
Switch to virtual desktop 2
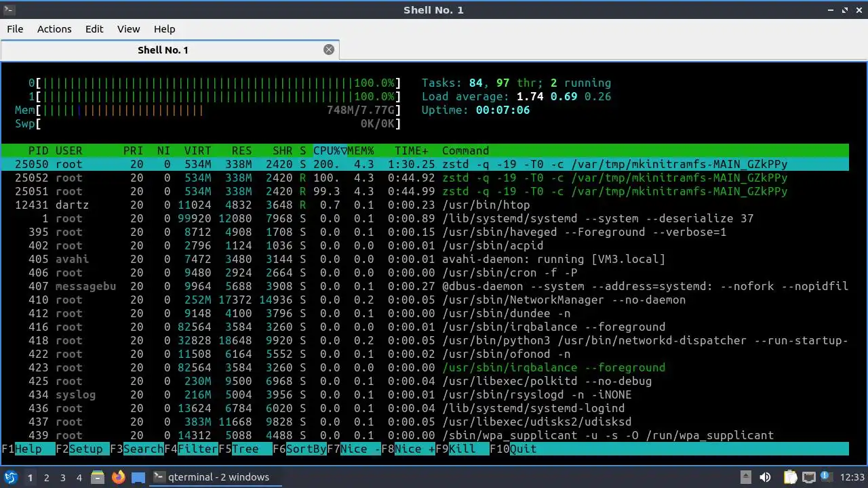tap(46, 478)
